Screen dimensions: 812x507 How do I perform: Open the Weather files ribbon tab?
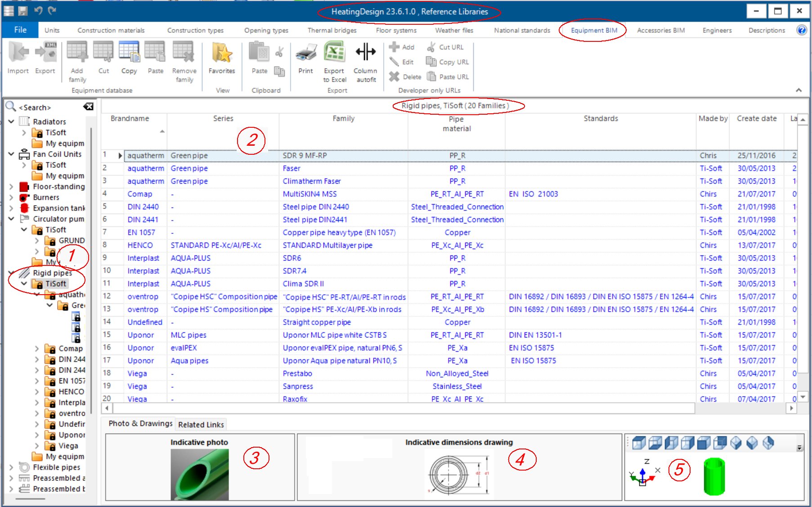(x=453, y=30)
